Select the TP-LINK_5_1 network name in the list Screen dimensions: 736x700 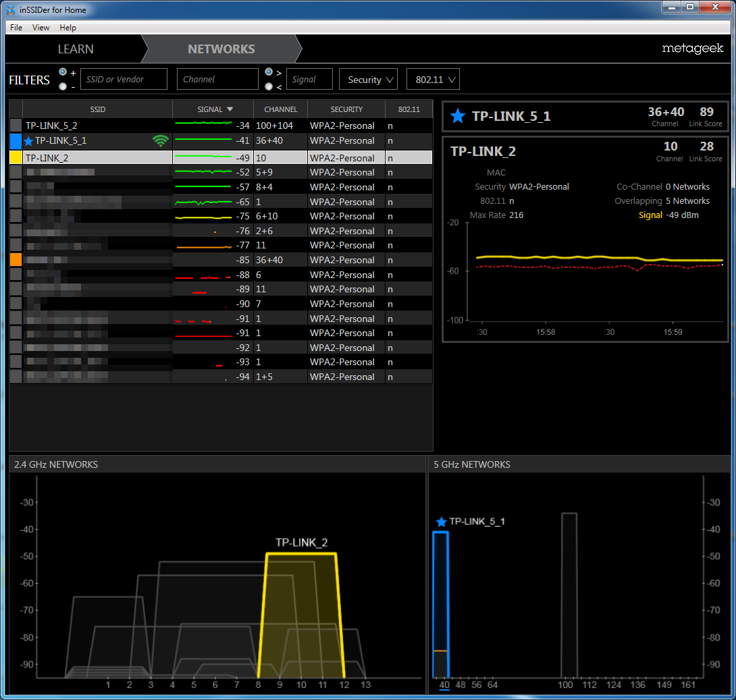click(x=61, y=141)
